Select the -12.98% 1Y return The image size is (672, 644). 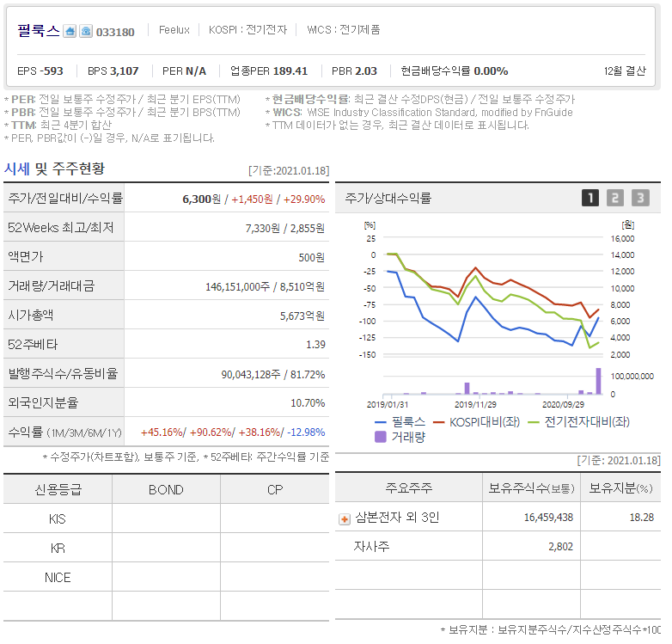pyautogui.click(x=306, y=432)
